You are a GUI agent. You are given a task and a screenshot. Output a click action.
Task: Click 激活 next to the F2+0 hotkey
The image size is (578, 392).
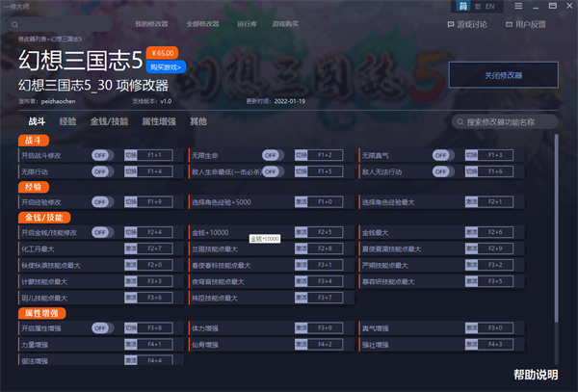130,265
